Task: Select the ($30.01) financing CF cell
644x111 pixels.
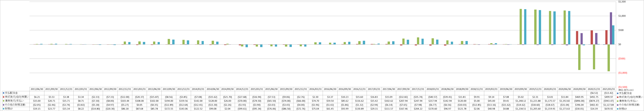Action: coord(579,109)
